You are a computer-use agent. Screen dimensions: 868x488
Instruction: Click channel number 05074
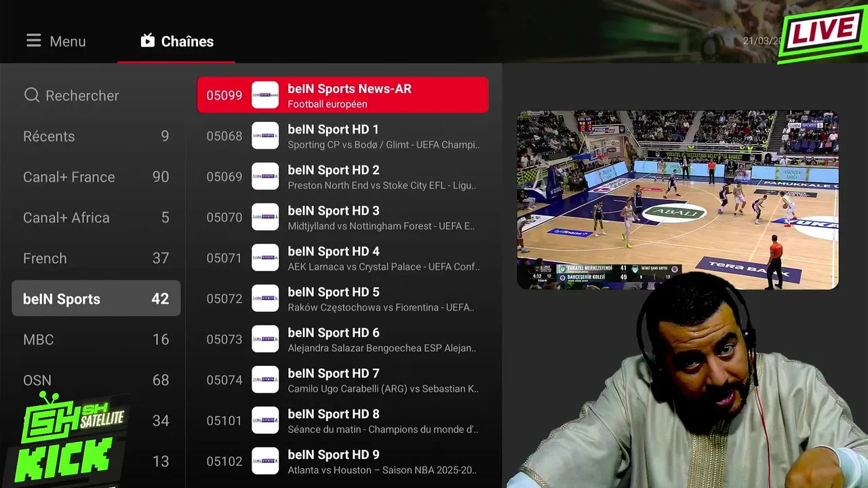[x=224, y=380]
